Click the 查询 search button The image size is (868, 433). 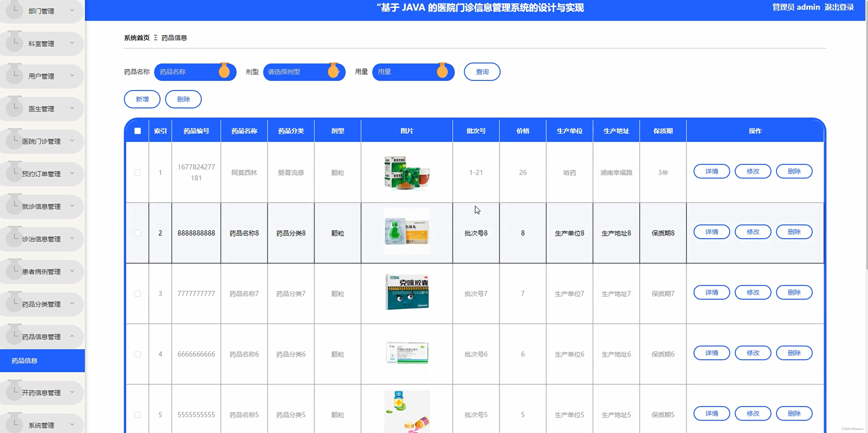482,72
